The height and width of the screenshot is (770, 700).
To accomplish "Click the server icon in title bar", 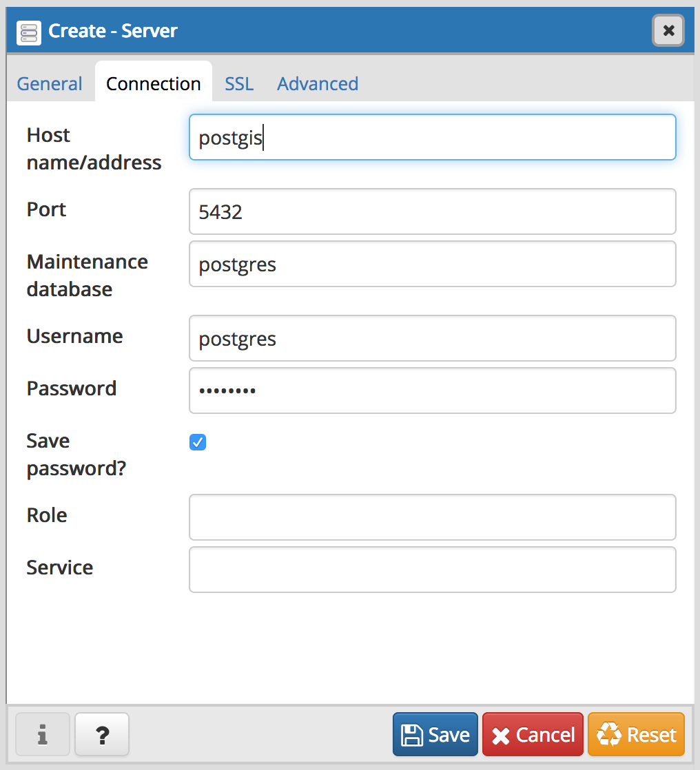I will 29,32.
